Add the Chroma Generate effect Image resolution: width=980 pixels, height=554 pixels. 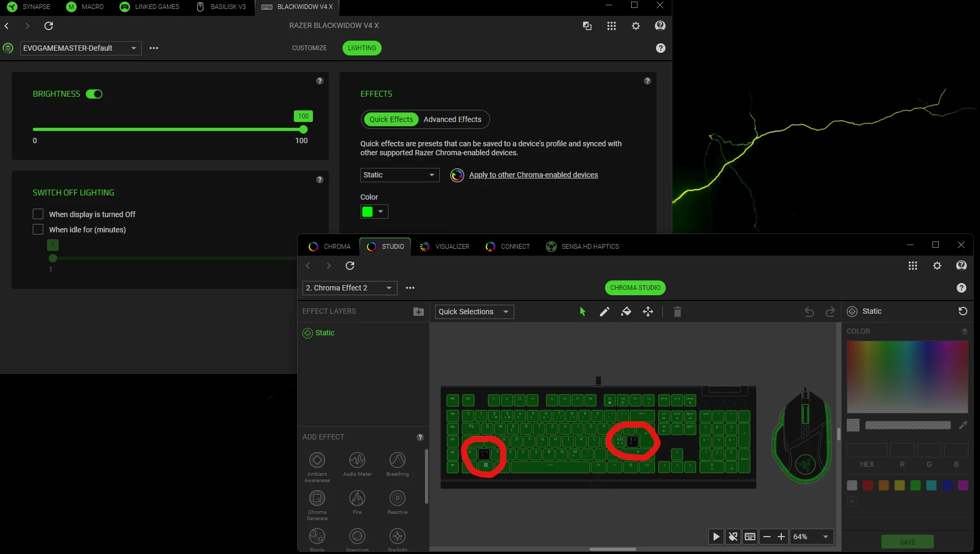coord(317,505)
